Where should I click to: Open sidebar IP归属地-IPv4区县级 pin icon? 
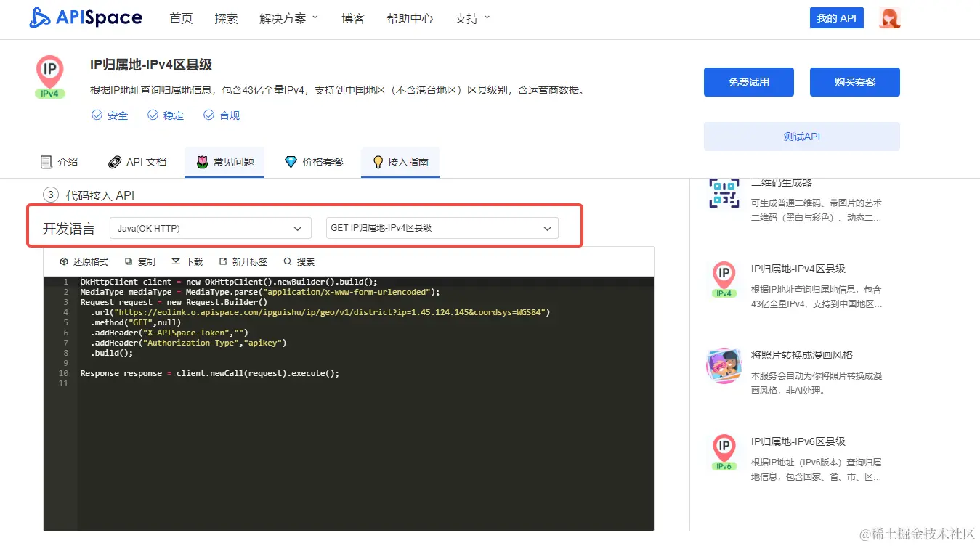click(724, 280)
